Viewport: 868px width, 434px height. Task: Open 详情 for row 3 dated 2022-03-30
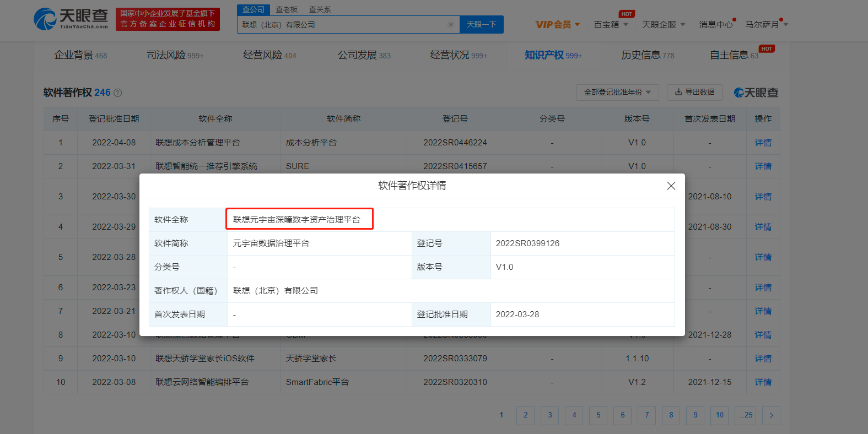click(763, 197)
